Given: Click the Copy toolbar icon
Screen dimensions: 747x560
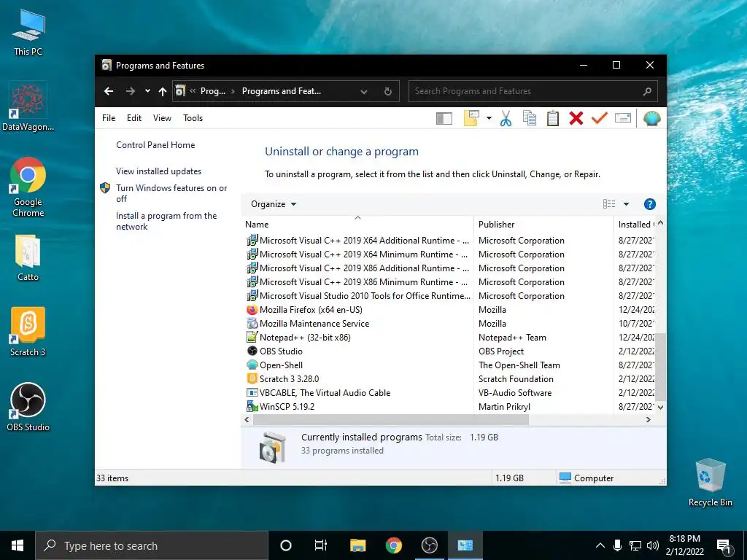Looking at the screenshot, I should pos(530,118).
